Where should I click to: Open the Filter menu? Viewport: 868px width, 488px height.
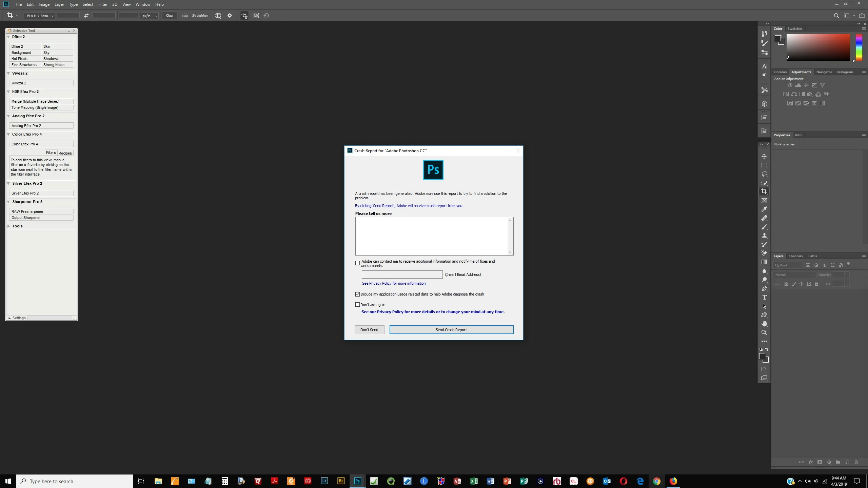[102, 4]
